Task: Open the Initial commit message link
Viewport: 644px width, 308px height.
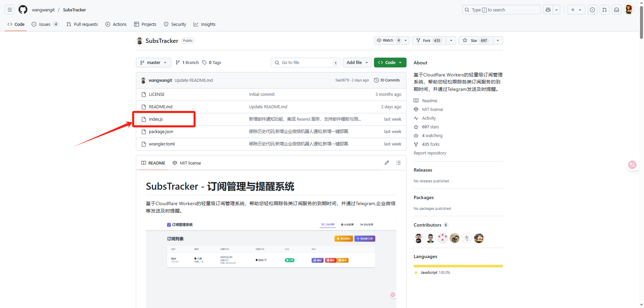Action: 262,95
